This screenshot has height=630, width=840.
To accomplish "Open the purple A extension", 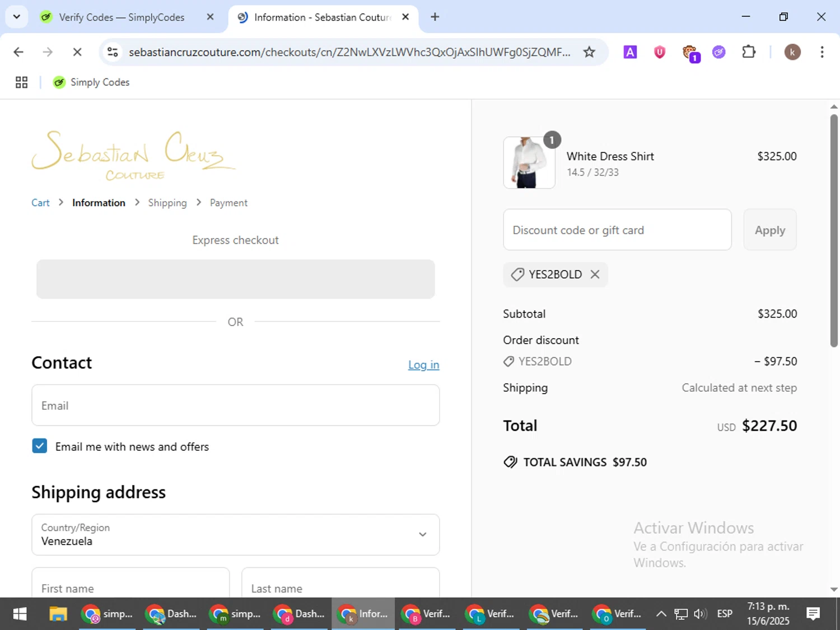I will click(x=630, y=52).
